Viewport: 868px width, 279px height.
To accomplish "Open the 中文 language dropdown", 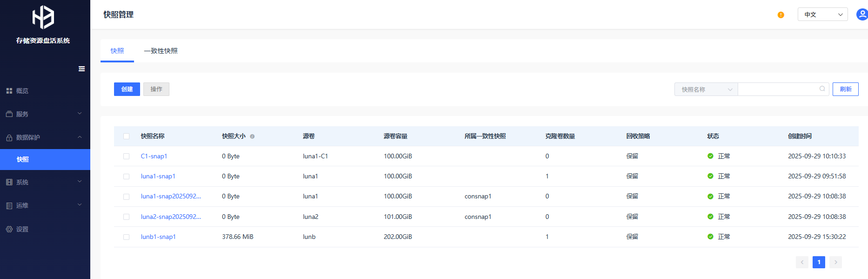I will pyautogui.click(x=822, y=14).
